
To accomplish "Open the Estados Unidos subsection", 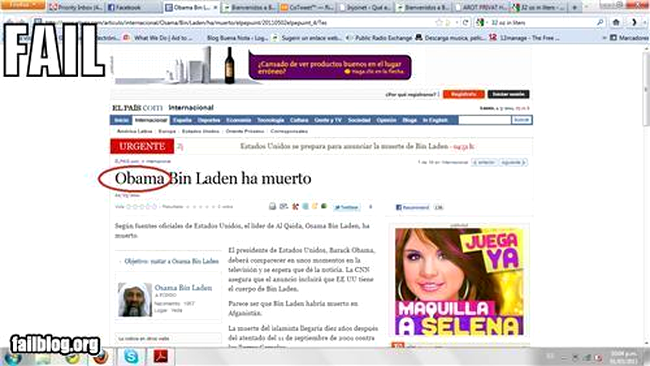I will (x=201, y=131).
